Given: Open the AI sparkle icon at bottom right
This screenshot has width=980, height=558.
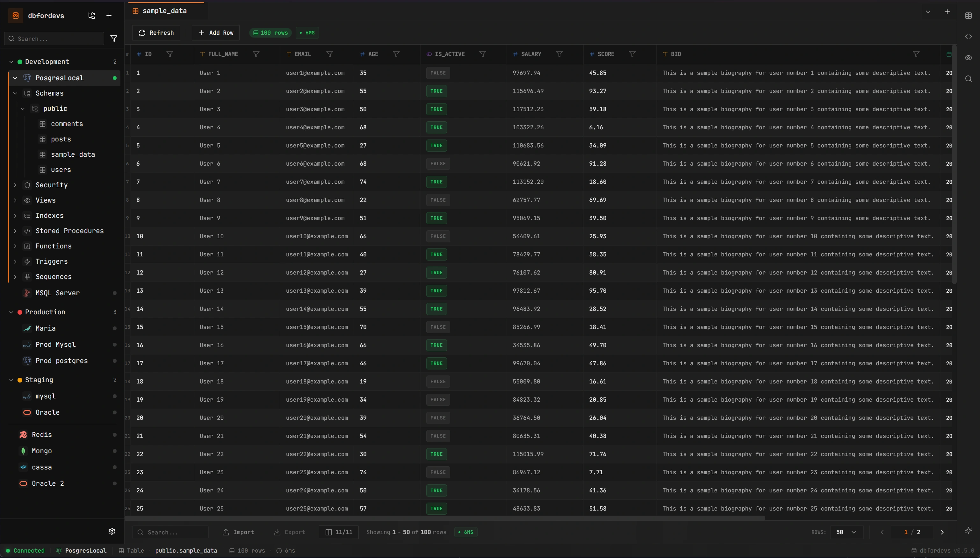Looking at the screenshot, I should coord(969,530).
